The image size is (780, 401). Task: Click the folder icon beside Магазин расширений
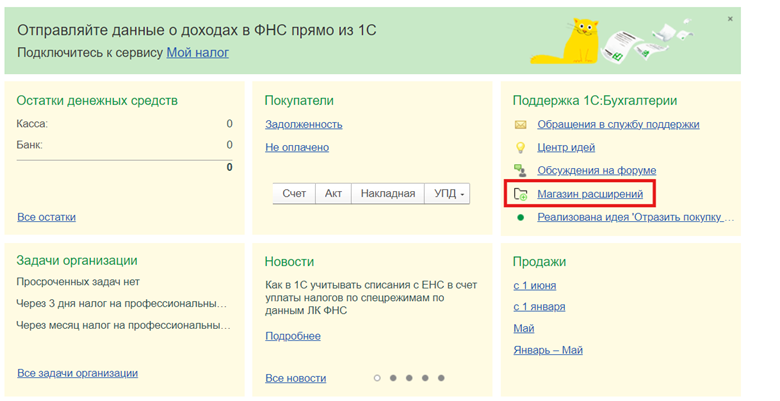click(520, 194)
